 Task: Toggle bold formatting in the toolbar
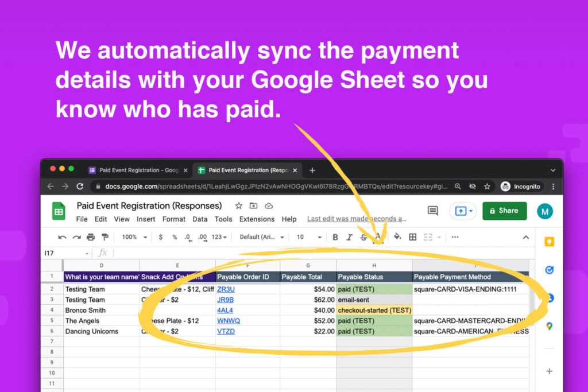(x=335, y=236)
